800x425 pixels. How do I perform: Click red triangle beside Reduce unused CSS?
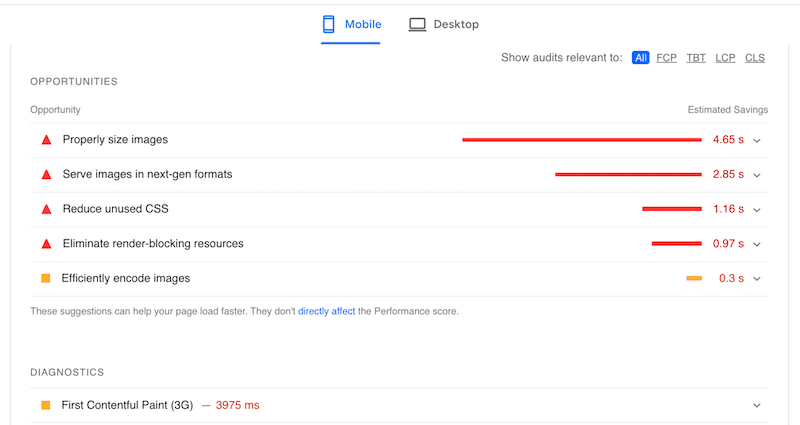pos(46,209)
